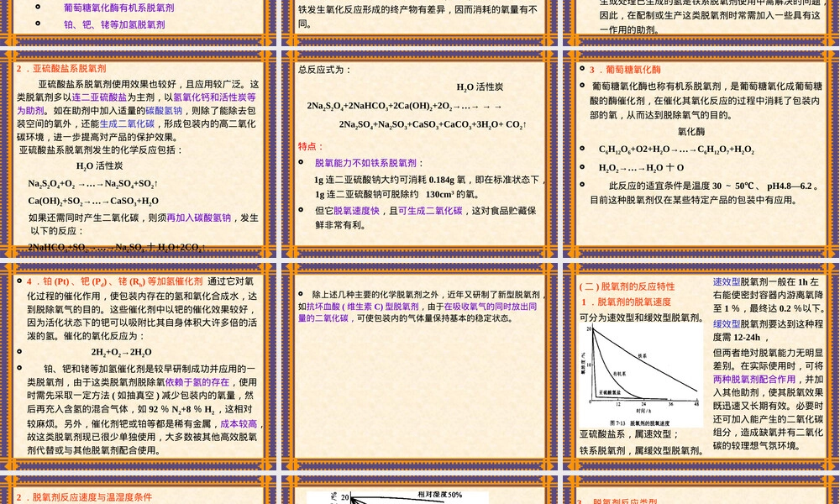Image resolution: width=840 pixels, height=504 pixels.
Task: Click the purple phrase 成本较高
Action: tap(239, 423)
